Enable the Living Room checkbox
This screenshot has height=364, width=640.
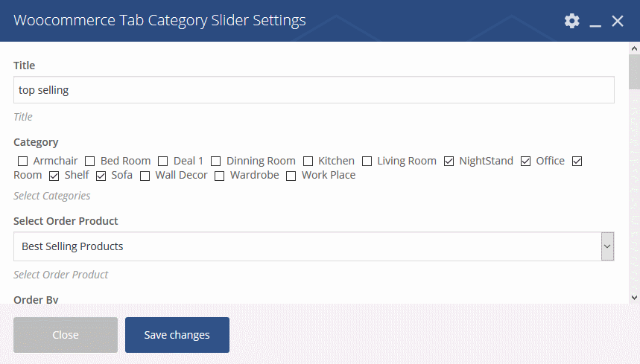(x=367, y=162)
